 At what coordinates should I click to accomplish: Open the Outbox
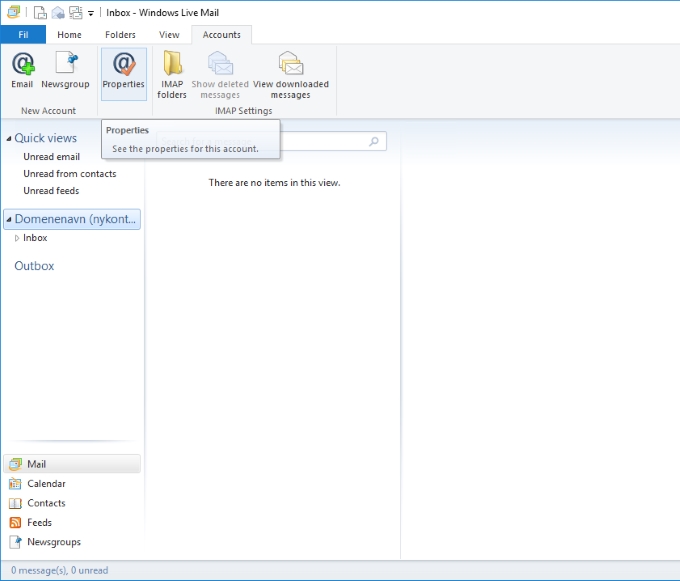pyautogui.click(x=34, y=266)
